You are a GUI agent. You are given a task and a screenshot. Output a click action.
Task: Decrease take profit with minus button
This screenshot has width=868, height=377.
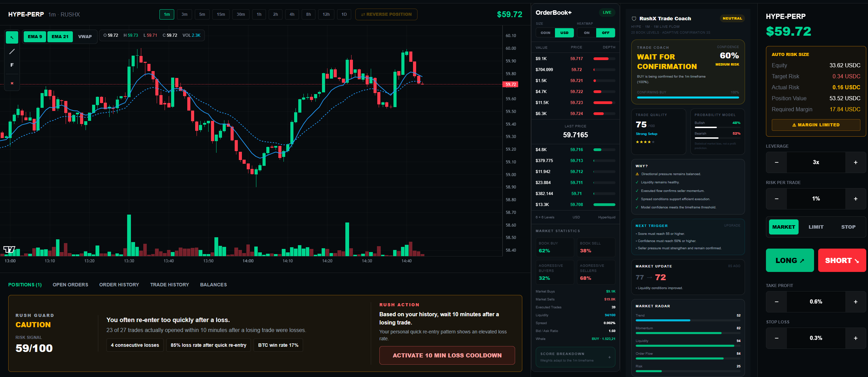pyautogui.click(x=777, y=302)
